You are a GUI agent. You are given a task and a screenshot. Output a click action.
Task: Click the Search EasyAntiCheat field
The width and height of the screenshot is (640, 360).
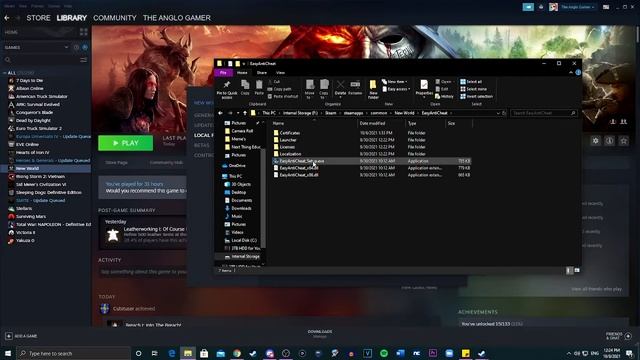[544, 113]
